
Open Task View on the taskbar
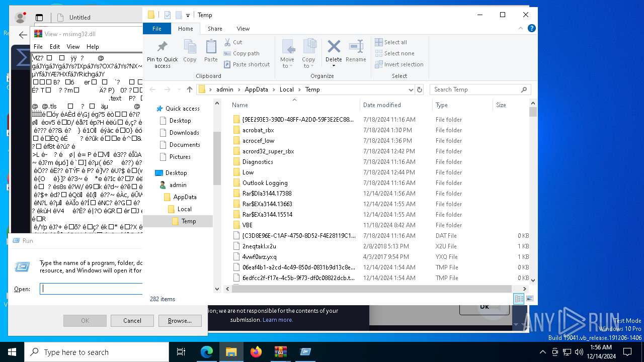click(181, 352)
